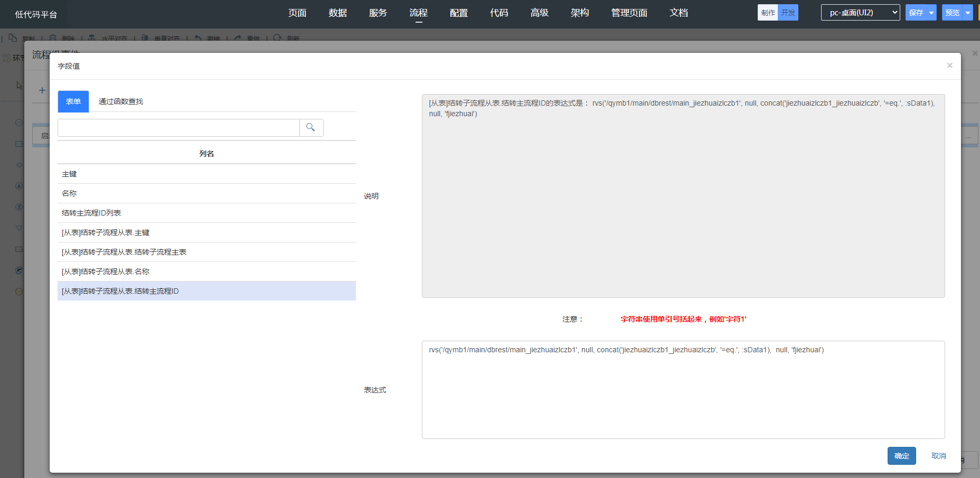The image size is (980, 478).
Task: Click the 删除 trash icon in toolbar
Action: pos(53,38)
